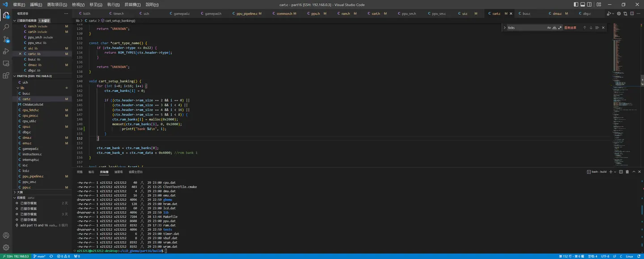Expand replace field in find widget

pos(504,28)
